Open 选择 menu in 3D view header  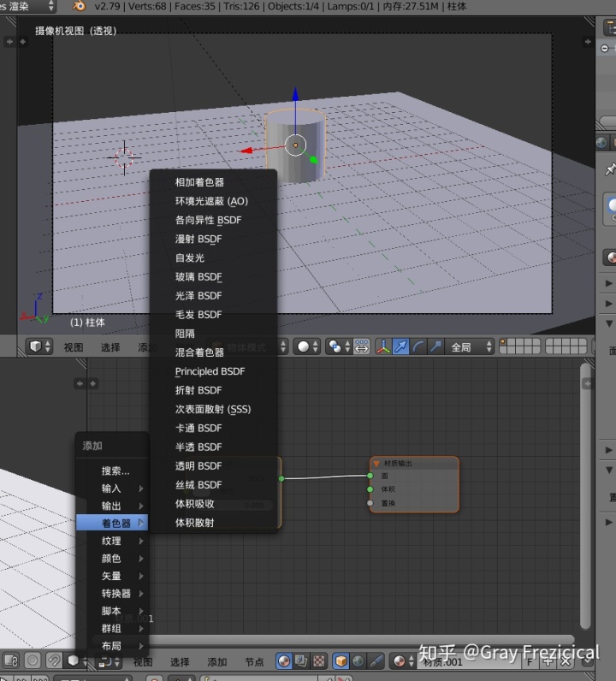pos(110,347)
